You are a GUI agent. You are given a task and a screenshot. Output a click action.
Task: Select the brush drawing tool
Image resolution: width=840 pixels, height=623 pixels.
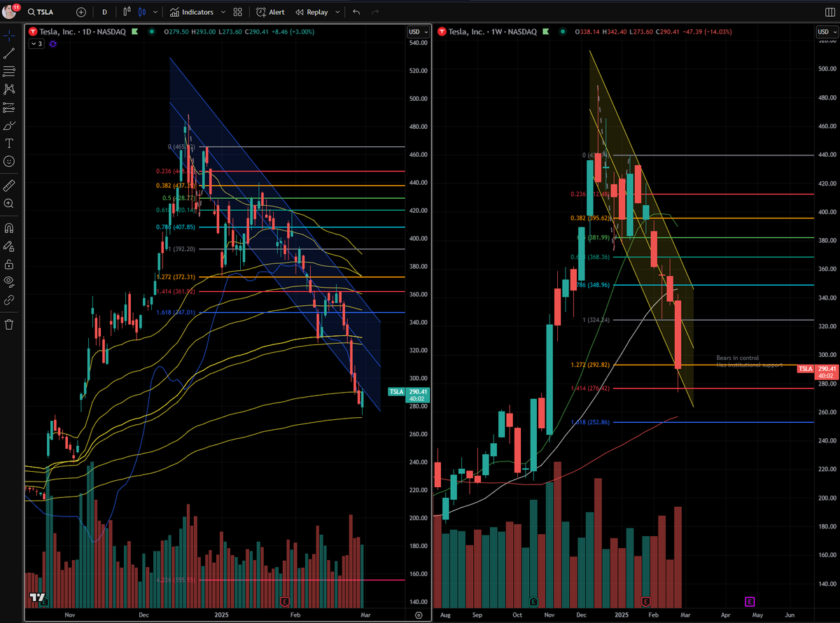pos(9,125)
